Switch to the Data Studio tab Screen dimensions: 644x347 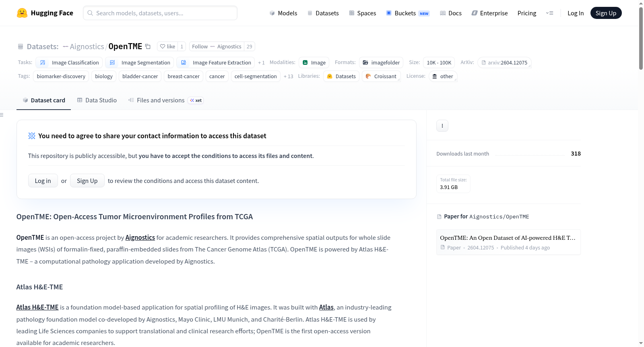click(x=97, y=100)
